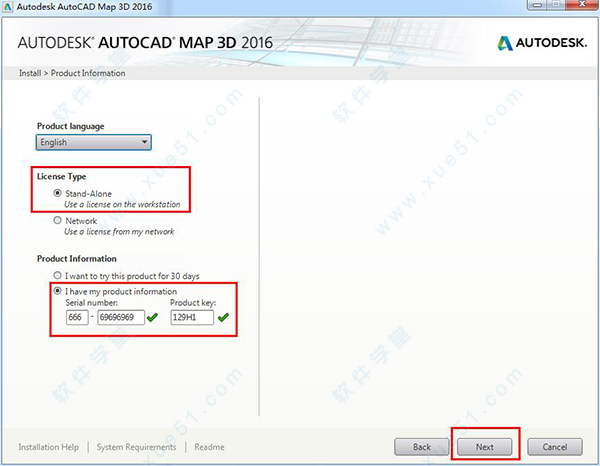Click the Autodesk logo in the header
600x466 pixels.
coord(542,43)
